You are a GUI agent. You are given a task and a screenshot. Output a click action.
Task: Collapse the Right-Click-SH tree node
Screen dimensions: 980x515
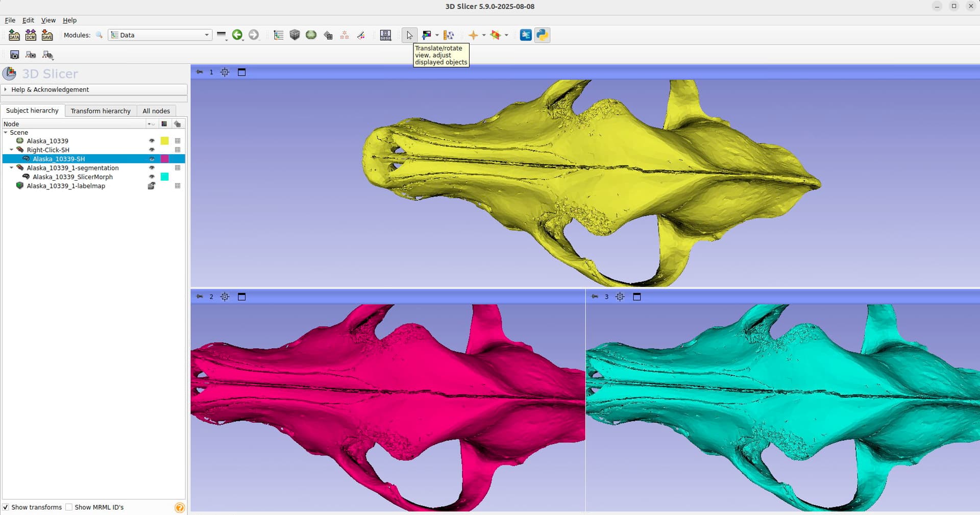12,150
